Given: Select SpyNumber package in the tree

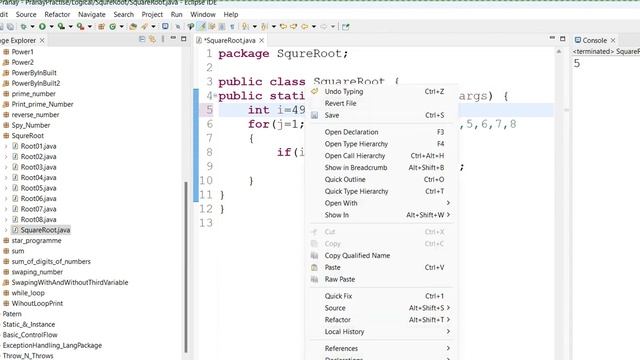Looking at the screenshot, I should (x=31, y=125).
